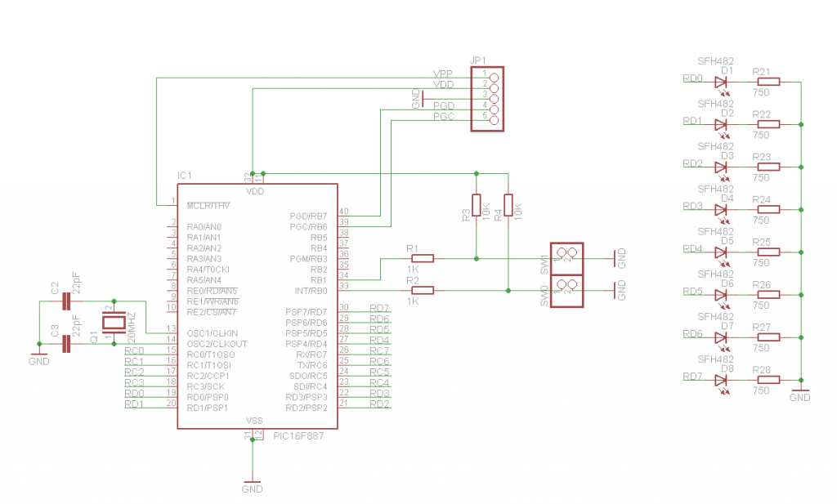Click GND symbol below the LED resistor column
Image resolution: width=837 pixels, height=504 pixels.
point(800,395)
